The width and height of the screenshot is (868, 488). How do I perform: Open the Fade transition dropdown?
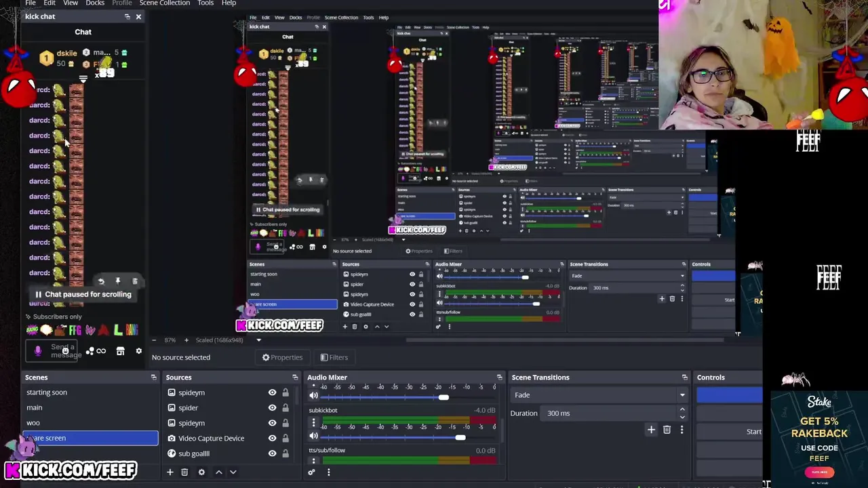pyautogui.click(x=599, y=395)
